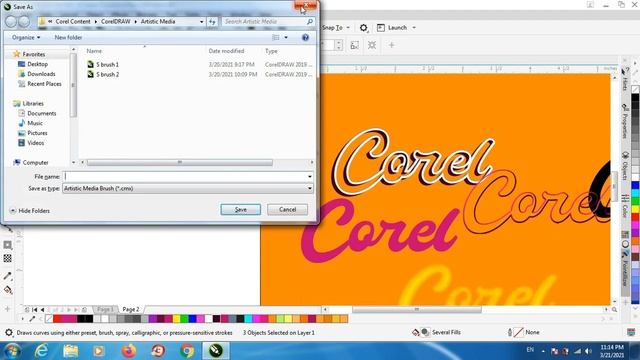
Task: Click the dialog Help question-mark icon
Action: pos(305,37)
